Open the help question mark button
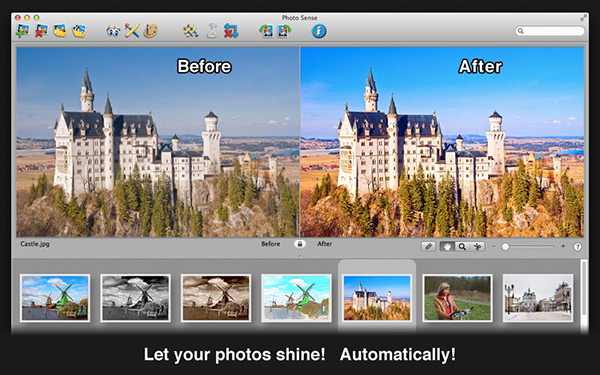Image resolution: width=600 pixels, height=375 pixels. point(577,247)
